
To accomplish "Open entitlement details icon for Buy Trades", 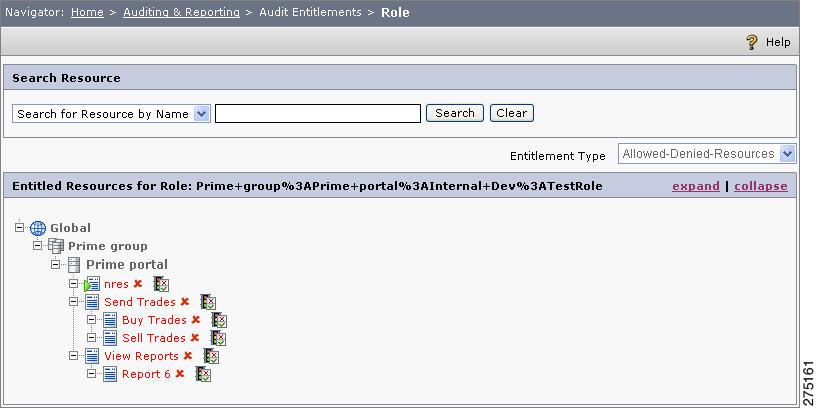I will 219,320.
